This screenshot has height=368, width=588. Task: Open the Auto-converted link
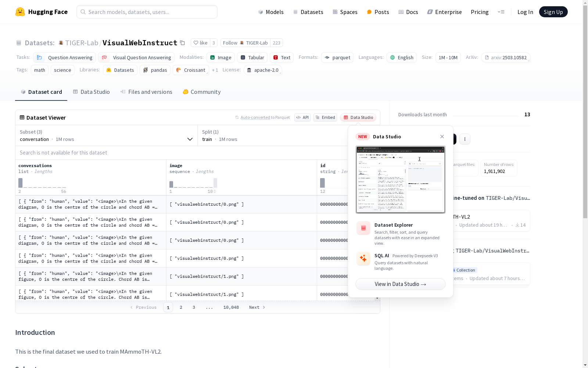[x=255, y=117]
